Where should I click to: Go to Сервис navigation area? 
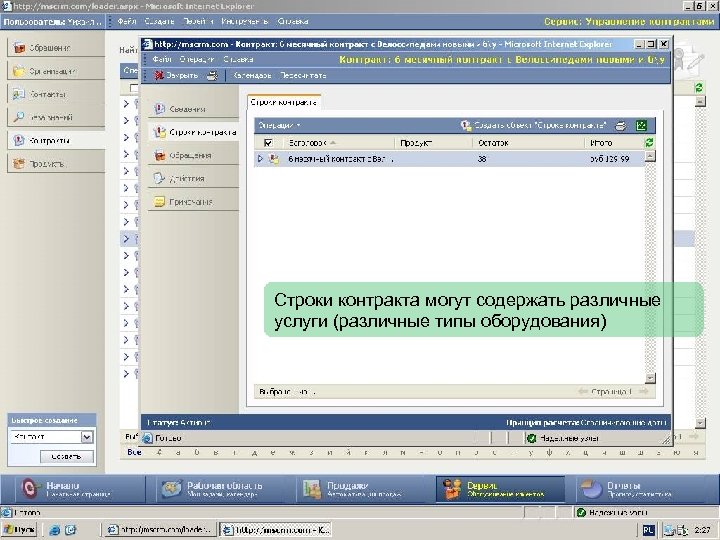pyautogui.click(x=501, y=489)
